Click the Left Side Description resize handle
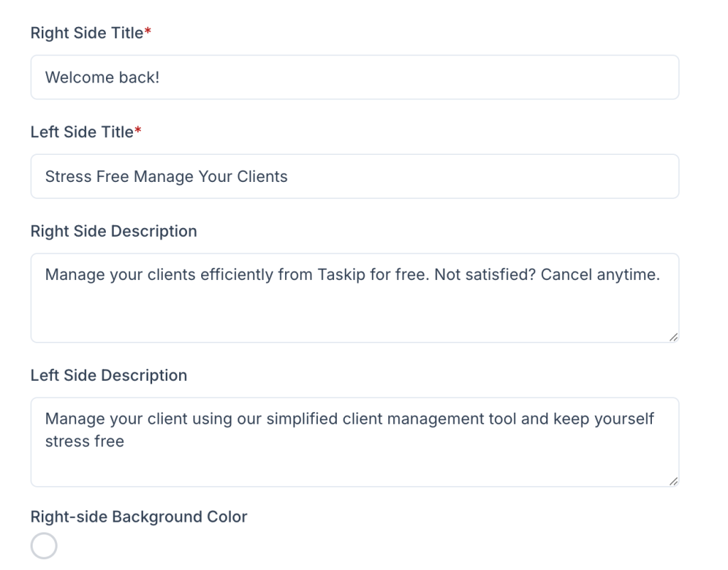Image resolution: width=728 pixels, height=570 pixels. [673, 481]
